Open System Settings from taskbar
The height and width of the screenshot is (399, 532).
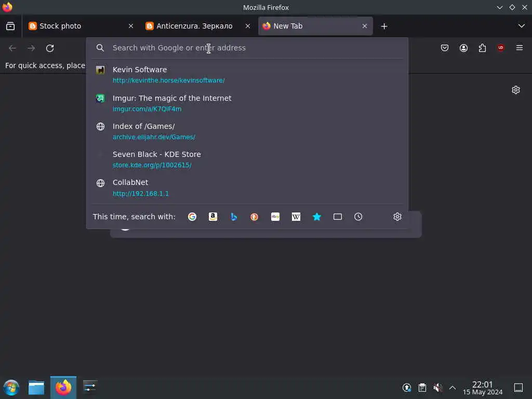click(x=90, y=388)
